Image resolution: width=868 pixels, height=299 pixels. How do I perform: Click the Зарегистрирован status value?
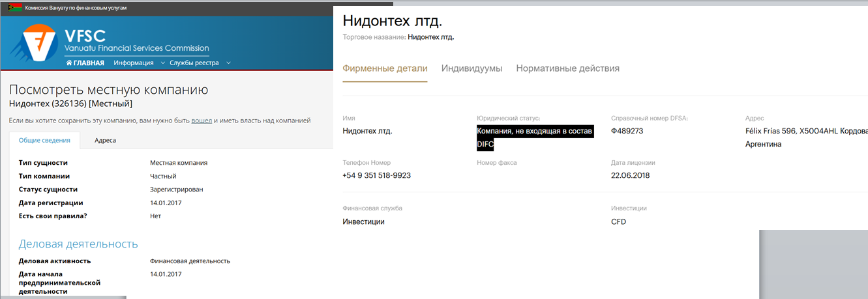click(177, 190)
